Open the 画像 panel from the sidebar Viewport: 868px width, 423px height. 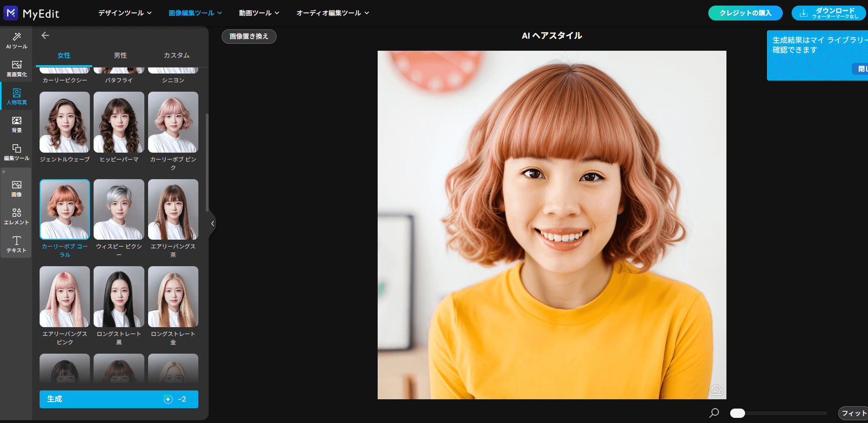pyautogui.click(x=16, y=188)
